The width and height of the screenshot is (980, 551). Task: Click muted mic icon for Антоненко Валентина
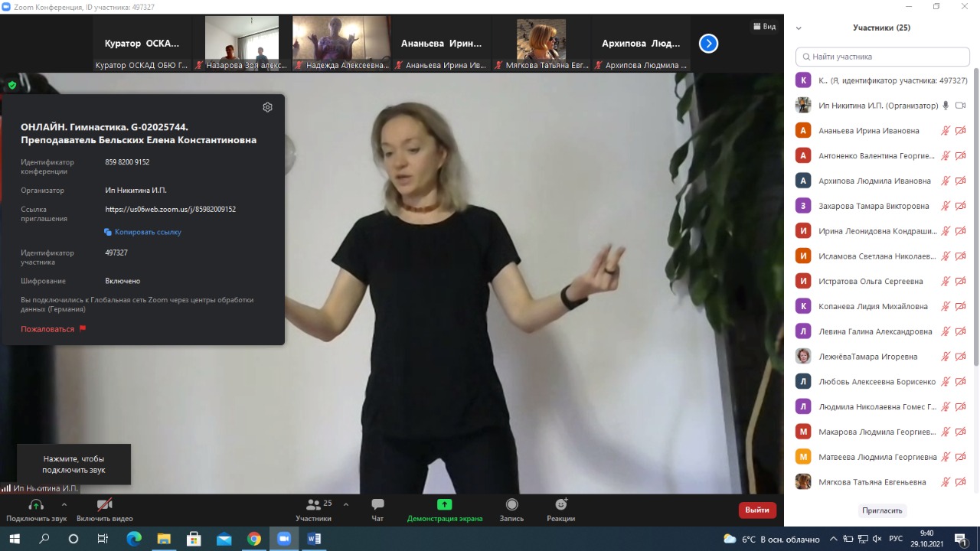click(946, 156)
